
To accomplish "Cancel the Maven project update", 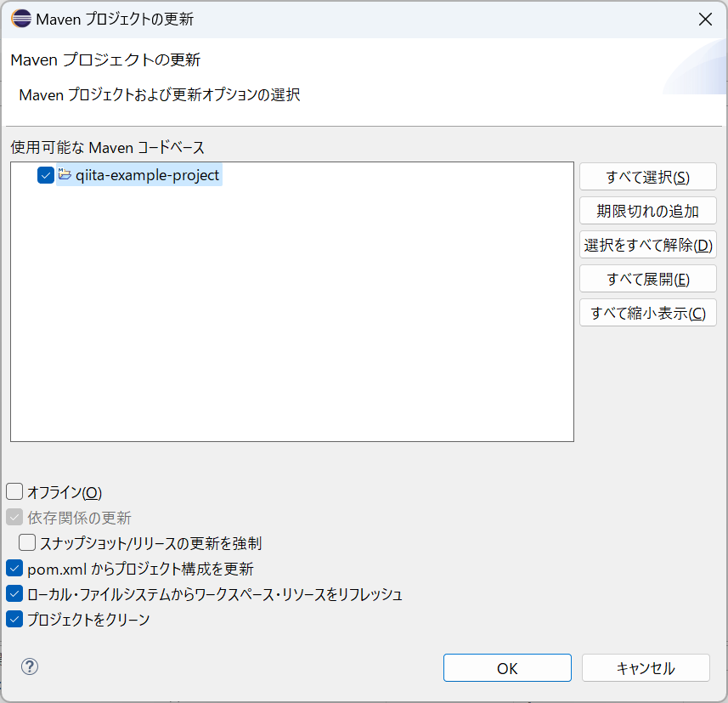I will pyautogui.click(x=646, y=667).
